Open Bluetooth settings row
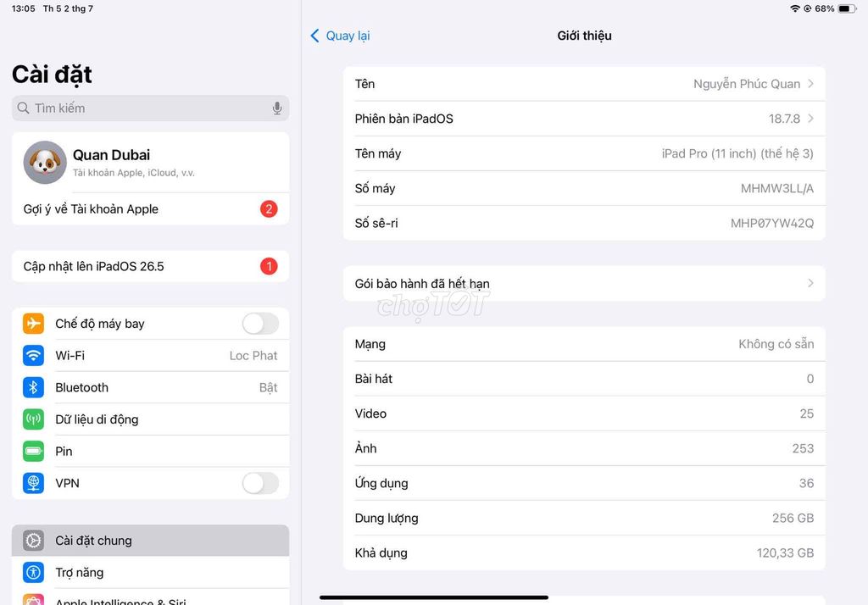The width and height of the screenshot is (868, 605). (x=150, y=387)
